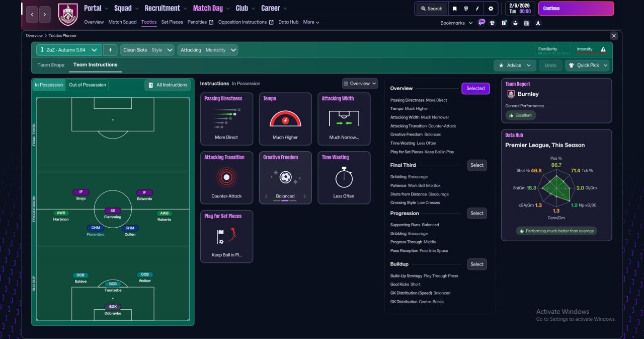Click the tactics board icon in bookmarks bar
Viewport: 644px width, 339px height.
(x=504, y=23)
